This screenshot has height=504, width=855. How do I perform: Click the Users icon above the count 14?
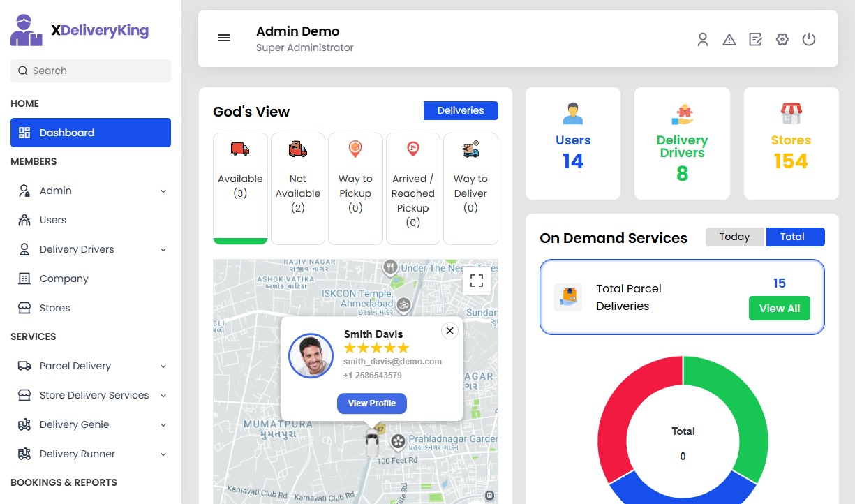pyautogui.click(x=572, y=112)
